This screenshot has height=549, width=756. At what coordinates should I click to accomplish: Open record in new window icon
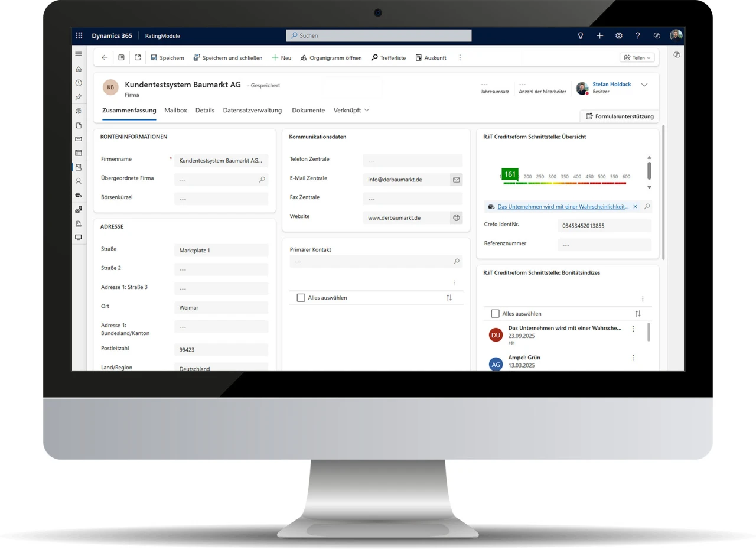(x=138, y=58)
